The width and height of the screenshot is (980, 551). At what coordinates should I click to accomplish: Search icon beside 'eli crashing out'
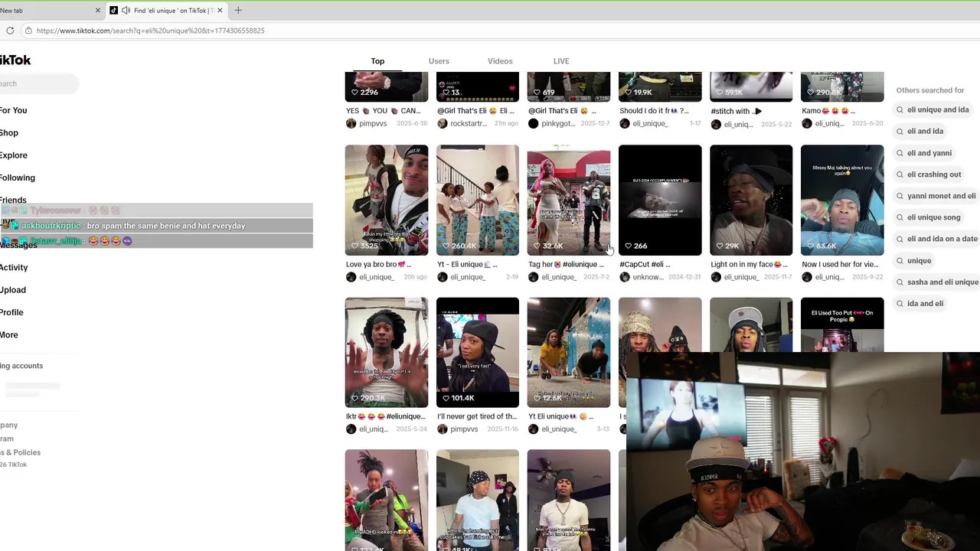pos(900,174)
